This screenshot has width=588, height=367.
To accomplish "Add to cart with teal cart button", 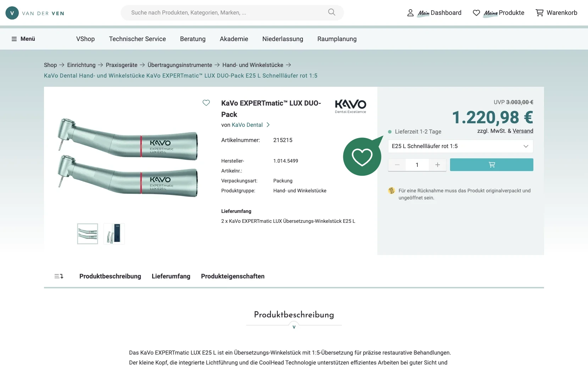I will coord(492,165).
